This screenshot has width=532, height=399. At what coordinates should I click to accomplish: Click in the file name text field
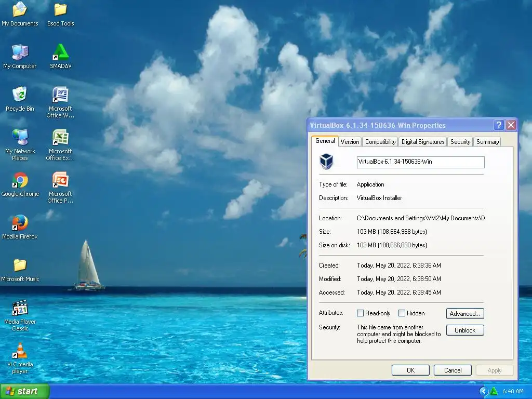420,162
